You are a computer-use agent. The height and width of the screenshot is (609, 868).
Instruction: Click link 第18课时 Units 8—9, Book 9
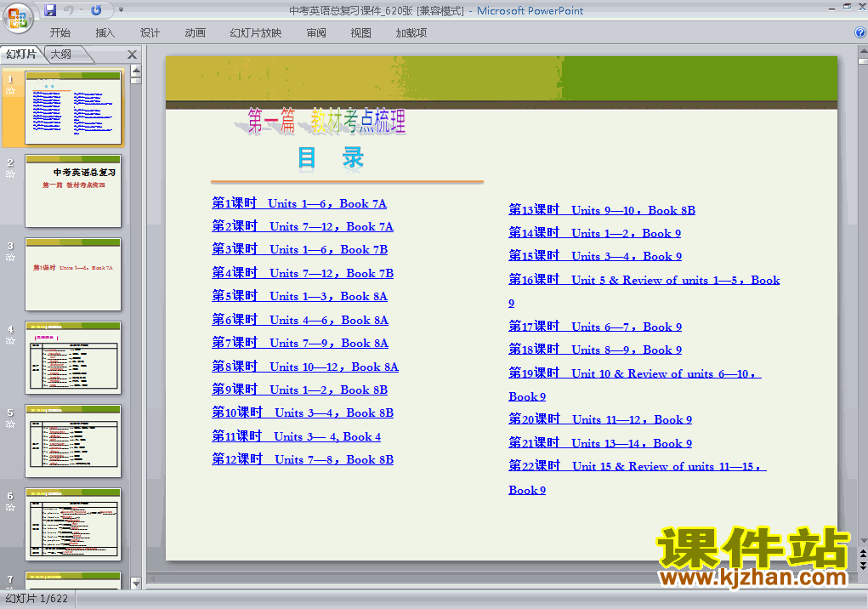pos(595,350)
